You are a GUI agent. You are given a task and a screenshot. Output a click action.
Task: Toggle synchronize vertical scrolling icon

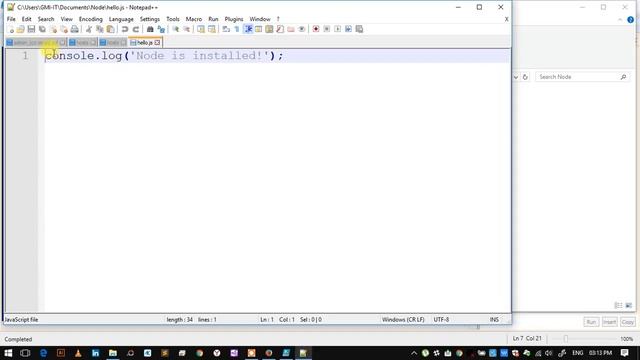coord(201,29)
